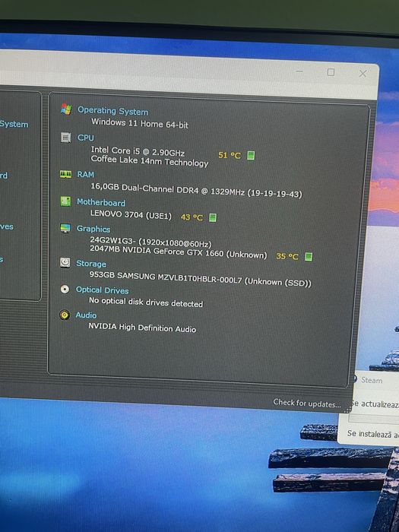Click the green CPU temperature indicator icon
The width and height of the screenshot is (399, 532).
pos(251,155)
